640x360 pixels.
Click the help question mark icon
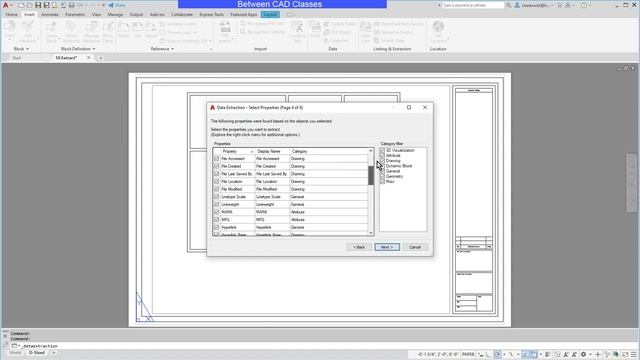[584, 5]
